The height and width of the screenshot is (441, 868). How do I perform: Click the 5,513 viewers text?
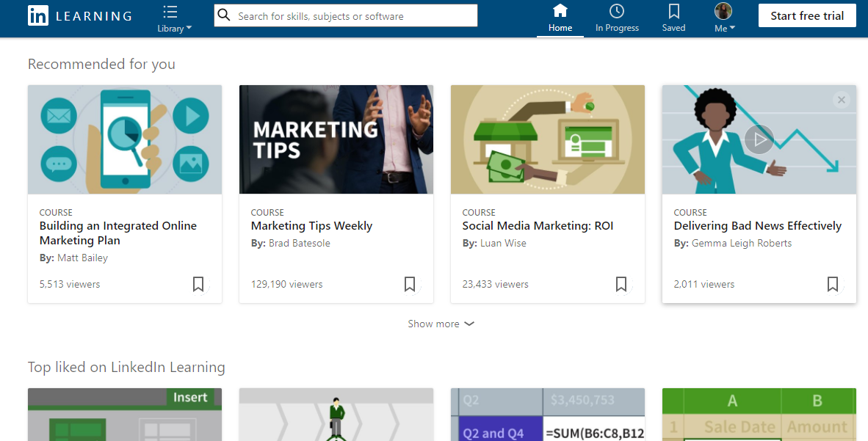pyautogui.click(x=70, y=285)
